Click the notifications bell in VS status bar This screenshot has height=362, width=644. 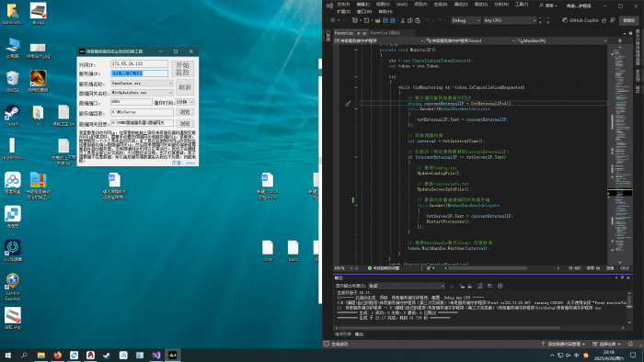coord(630,344)
